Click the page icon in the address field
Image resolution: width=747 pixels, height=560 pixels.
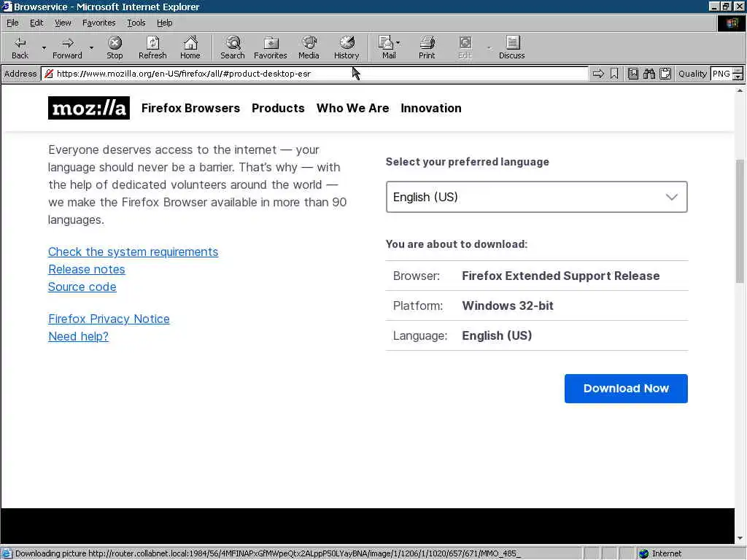pyautogui.click(x=49, y=74)
